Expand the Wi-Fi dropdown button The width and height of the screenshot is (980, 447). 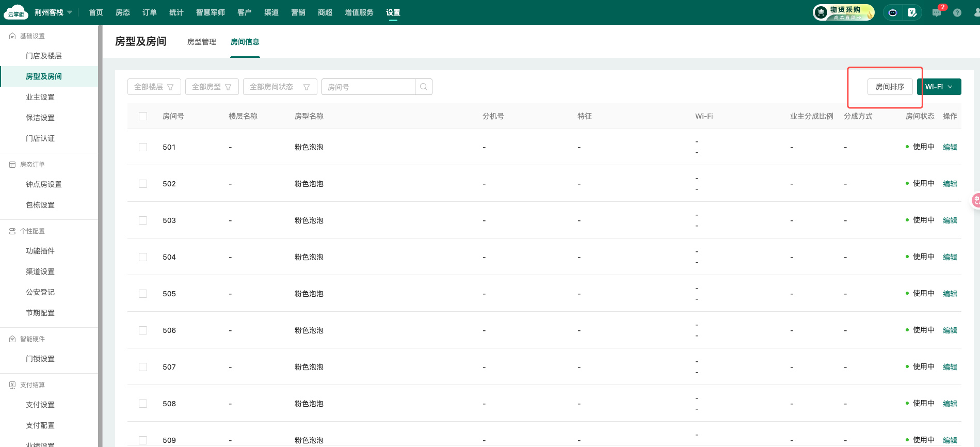point(939,87)
